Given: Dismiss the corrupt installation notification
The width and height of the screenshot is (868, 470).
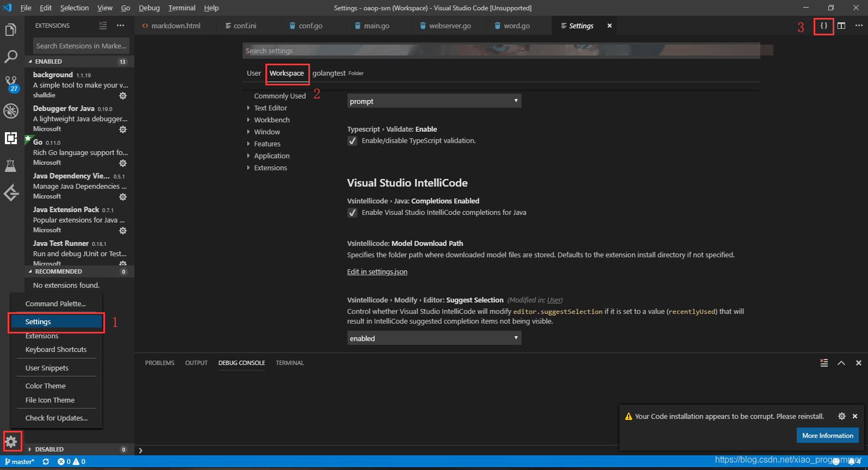Looking at the screenshot, I should pos(855,416).
